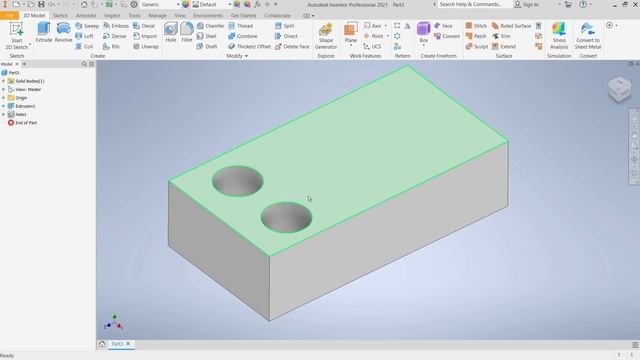Screen dimensions: 640x360
Task: Activate the Hole tool
Action: point(171,32)
